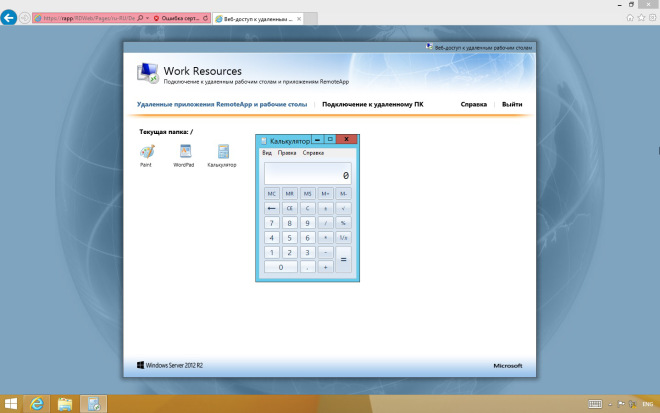Click the ENG language indicator in the tray
The height and width of the screenshot is (413, 660).
pyautogui.click(x=647, y=403)
